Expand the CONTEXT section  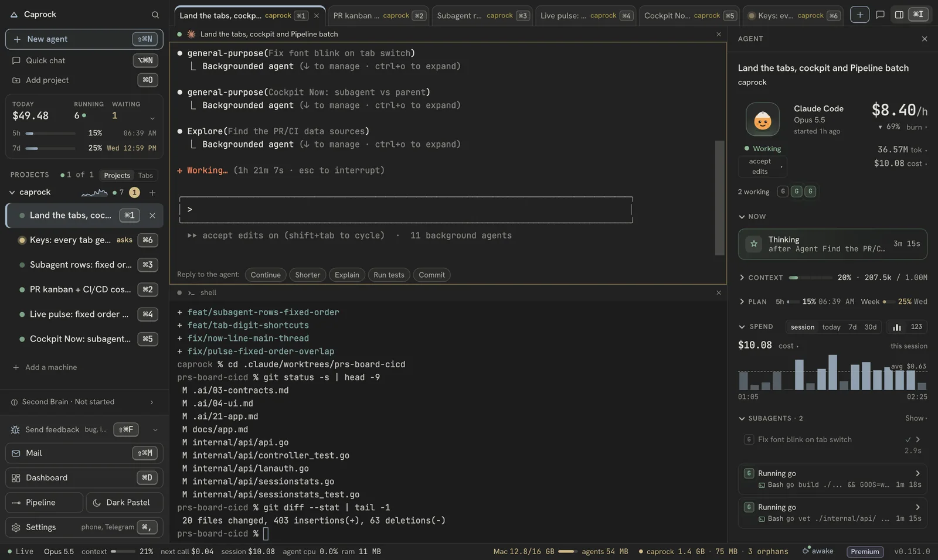[742, 278]
